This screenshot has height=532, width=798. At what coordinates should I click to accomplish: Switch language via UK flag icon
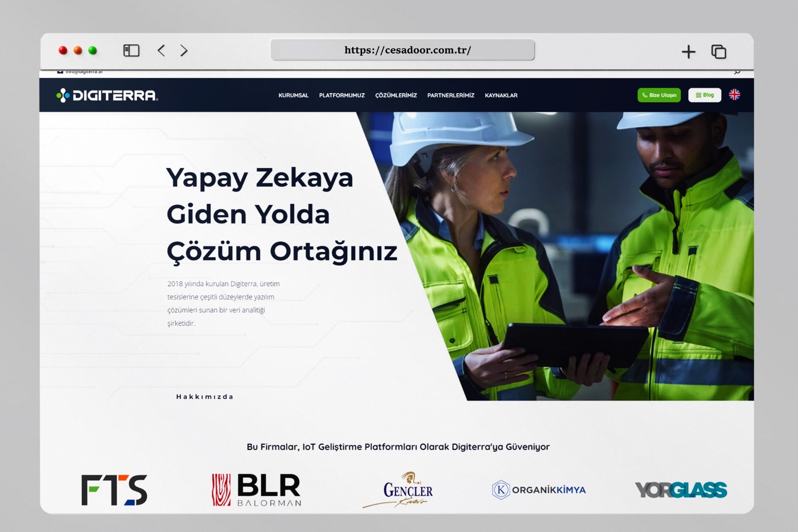click(x=734, y=95)
